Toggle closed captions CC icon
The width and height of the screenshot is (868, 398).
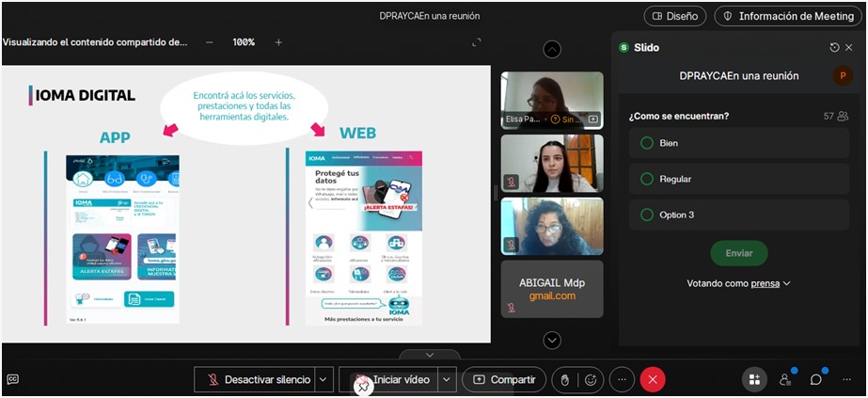(x=13, y=379)
